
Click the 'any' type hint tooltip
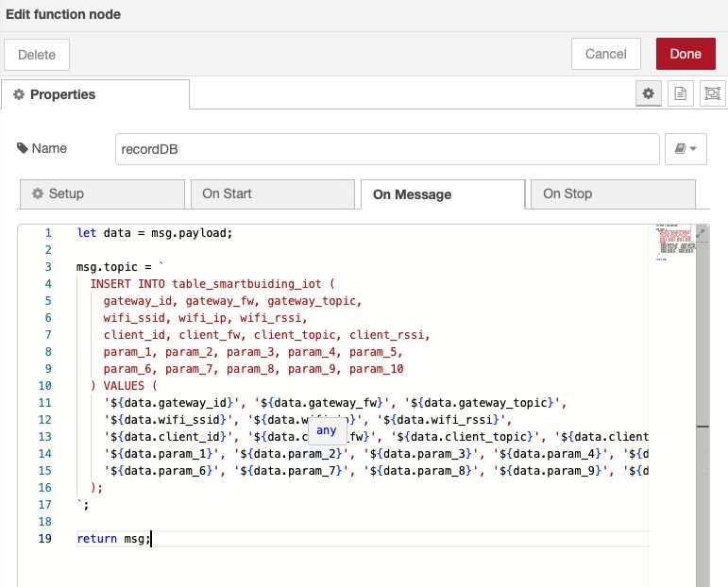pos(328,430)
